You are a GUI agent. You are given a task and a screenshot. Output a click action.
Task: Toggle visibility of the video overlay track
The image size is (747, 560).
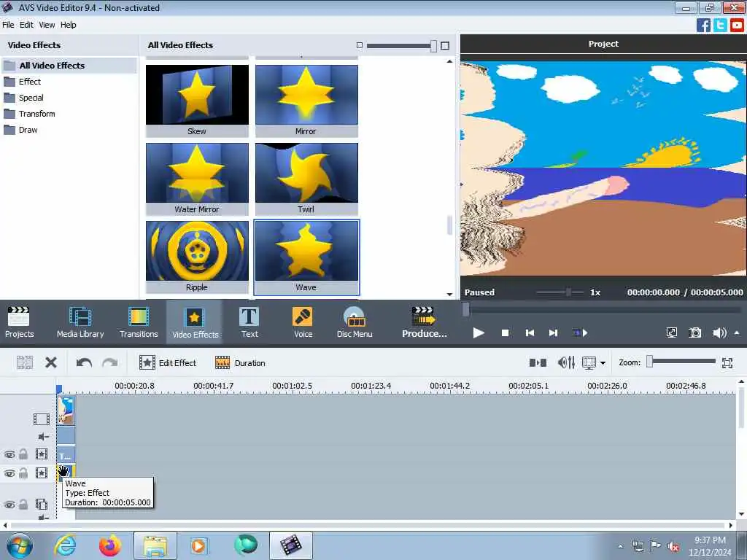pos(9,505)
